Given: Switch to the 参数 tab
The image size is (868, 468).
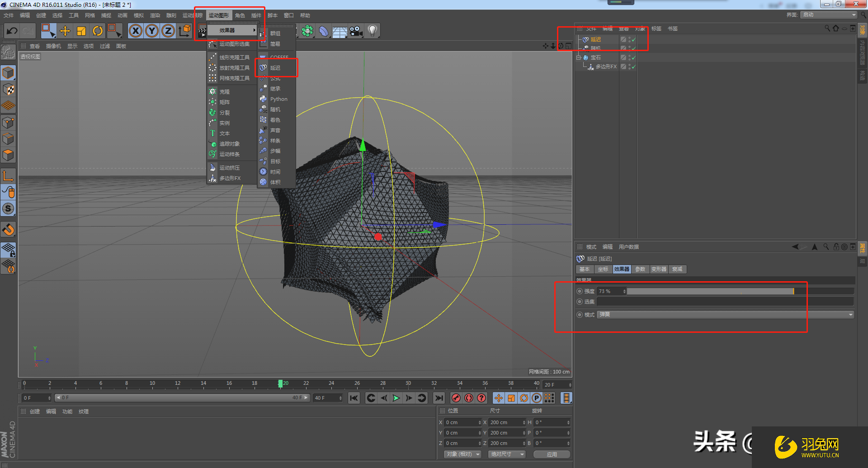Looking at the screenshot, I should click(640, 269).
